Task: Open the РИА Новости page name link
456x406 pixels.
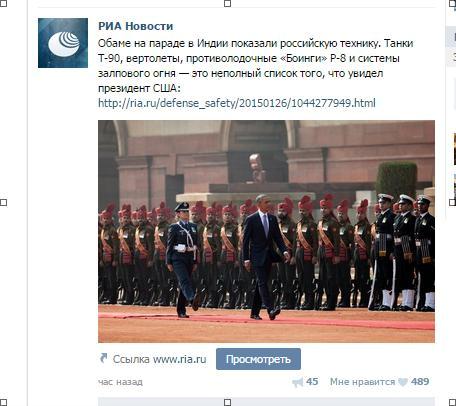Action: point(136,26)
